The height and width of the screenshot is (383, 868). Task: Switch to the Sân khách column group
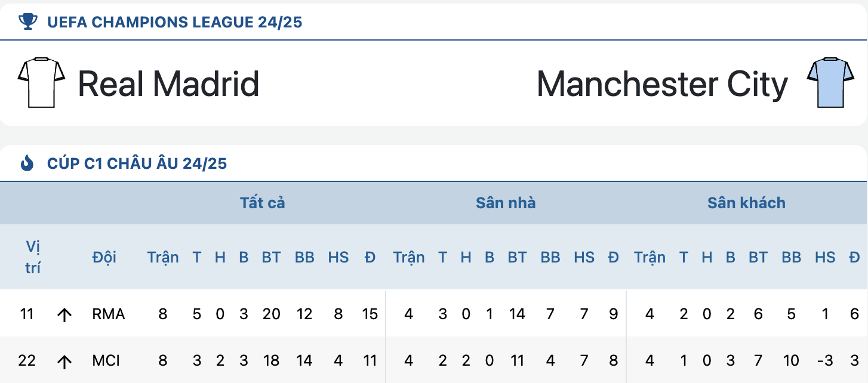click(x=746, y=203)
